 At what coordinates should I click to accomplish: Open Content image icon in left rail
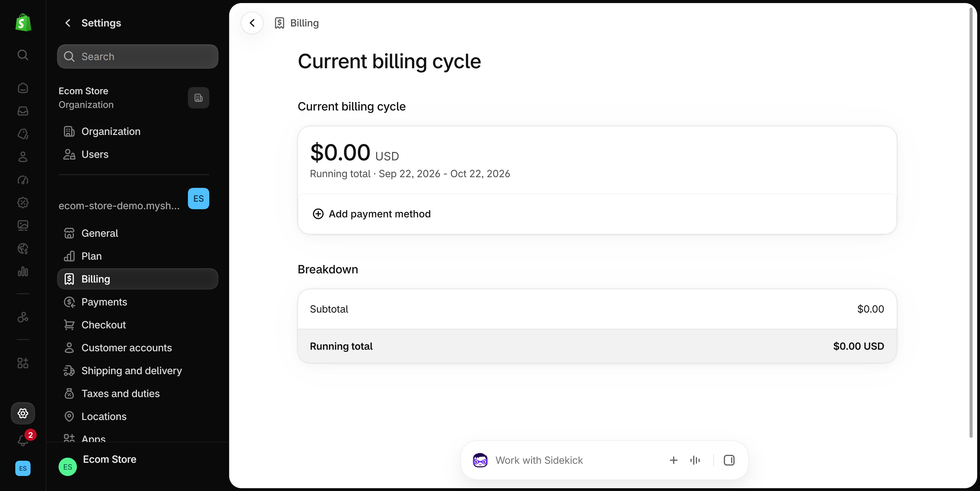coord(23,226)
